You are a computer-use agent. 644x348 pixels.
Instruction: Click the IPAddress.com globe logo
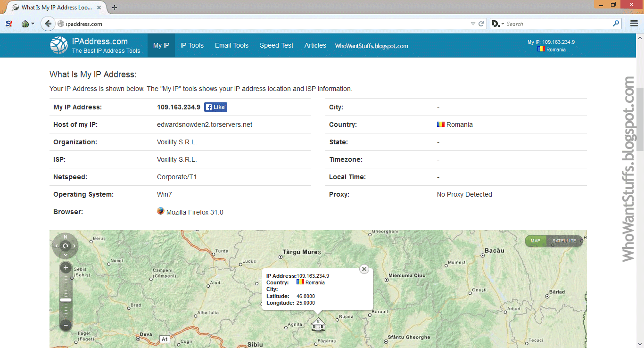coord(59,45)
